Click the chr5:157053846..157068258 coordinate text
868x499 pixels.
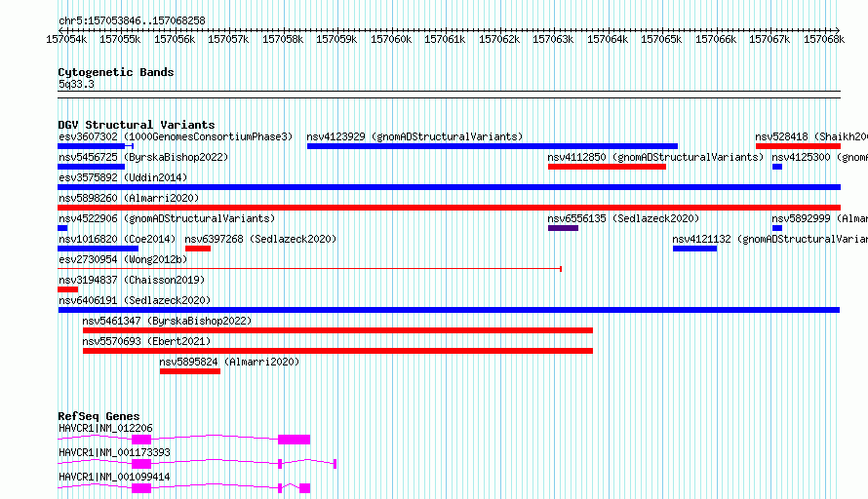pyautogui.click(x=132, y=21)
